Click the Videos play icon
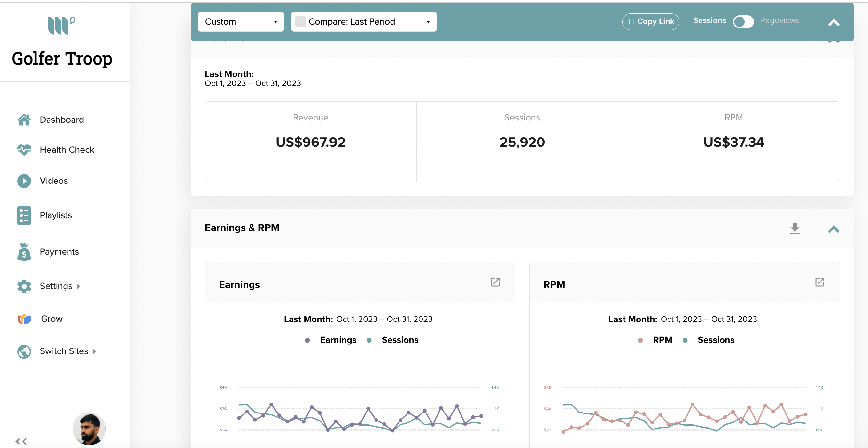This screenshot has height=448, width=868. [x=24, y=181]
